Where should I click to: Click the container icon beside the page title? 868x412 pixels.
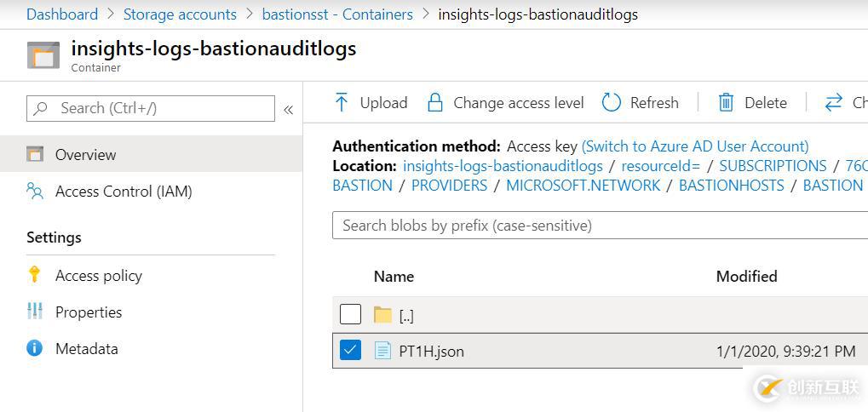coord(43,55)
